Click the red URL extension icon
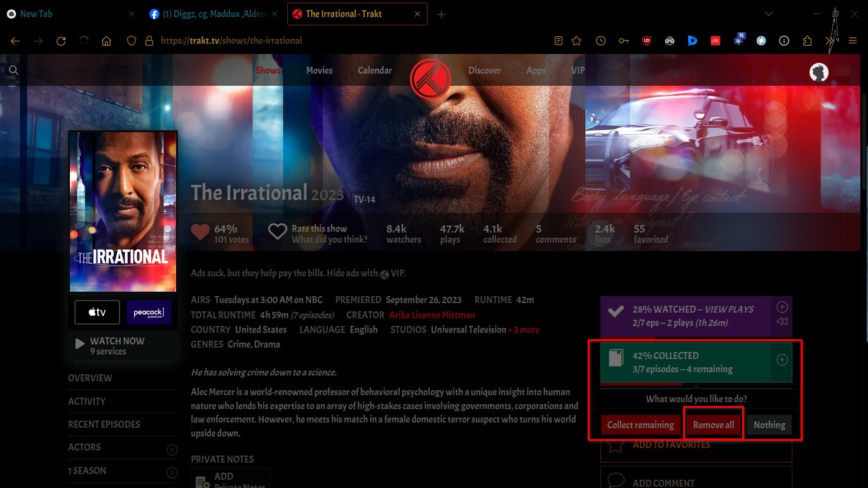 pos(715,41)
